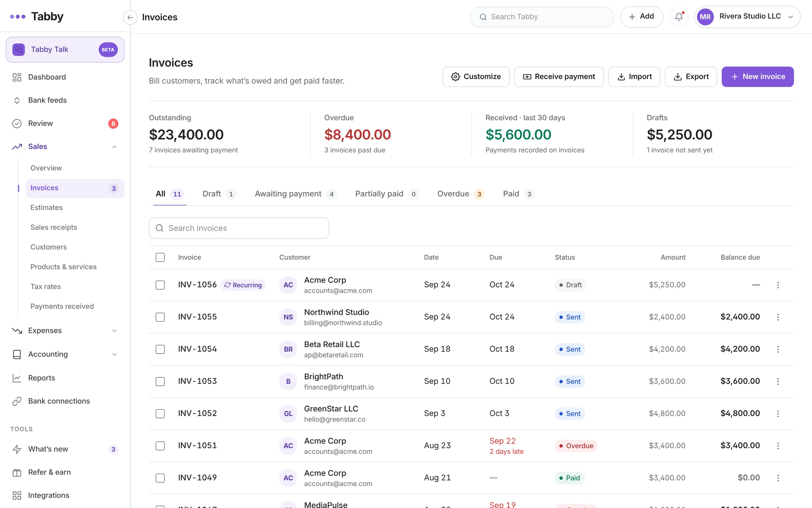Screen dimensions: 812x508
Task: Click the back arrow beside Invoices title
Action: pyautogui.click(x=130, y=17)
